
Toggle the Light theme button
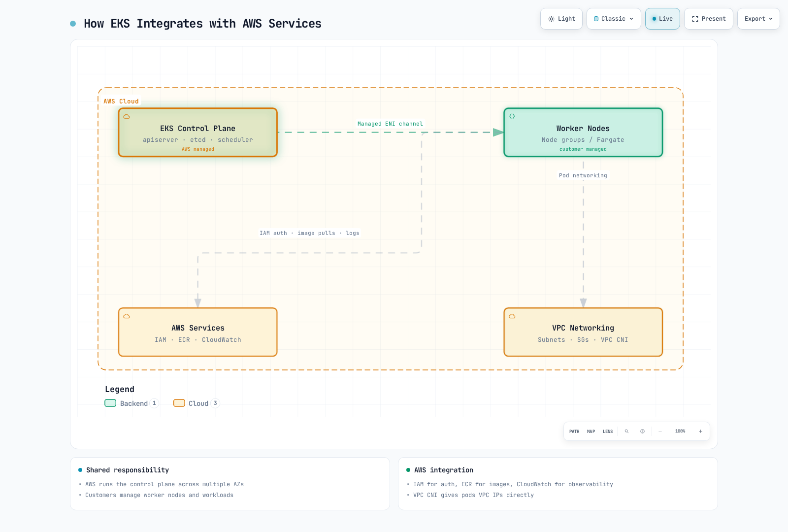click(x=561, y=19)
